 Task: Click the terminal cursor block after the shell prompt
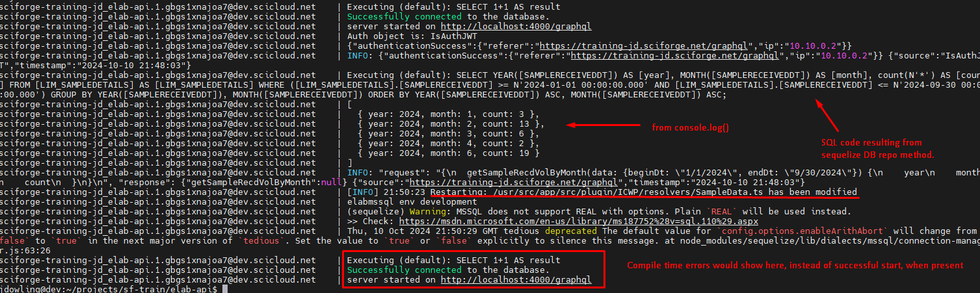(224, 289)
